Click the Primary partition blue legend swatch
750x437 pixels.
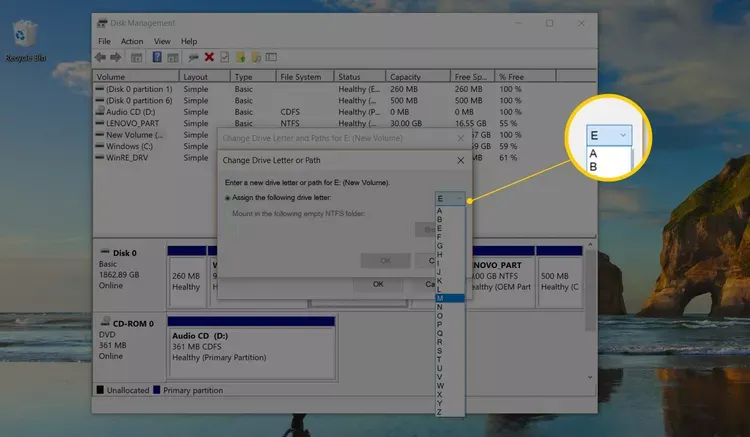[x=158, y=390]
